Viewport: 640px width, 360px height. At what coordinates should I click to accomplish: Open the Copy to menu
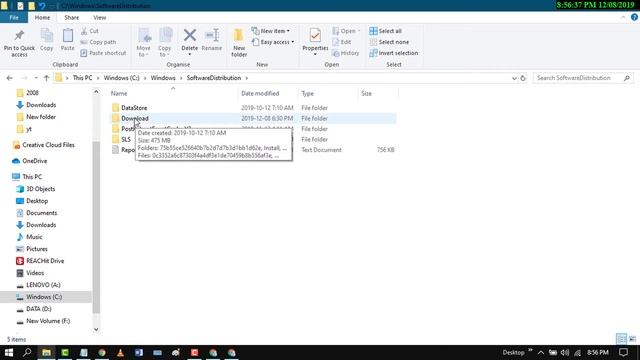(165, 43)
